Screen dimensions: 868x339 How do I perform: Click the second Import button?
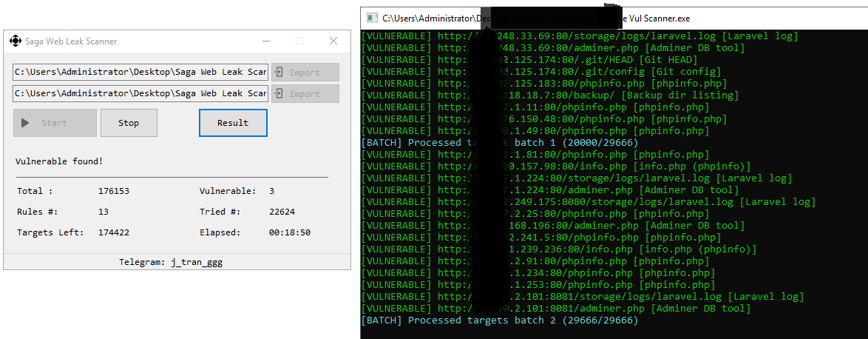tap(305, 93)
